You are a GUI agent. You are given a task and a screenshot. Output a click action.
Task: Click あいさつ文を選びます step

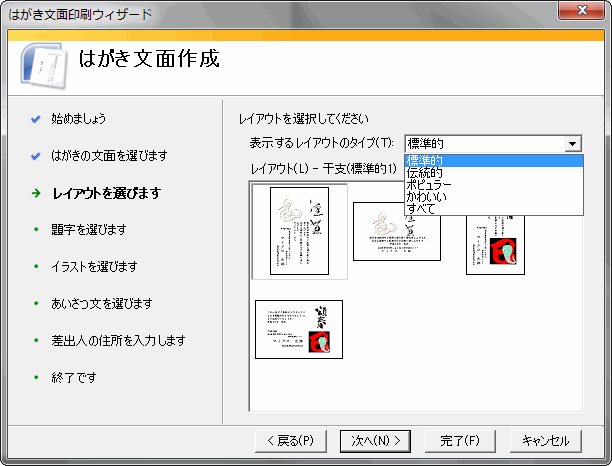click(102, 303)
